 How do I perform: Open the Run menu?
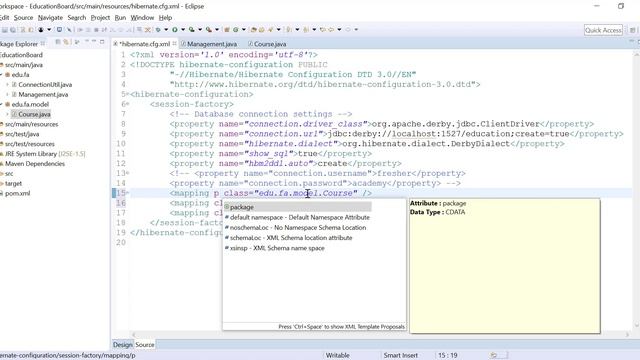point(120,18)
